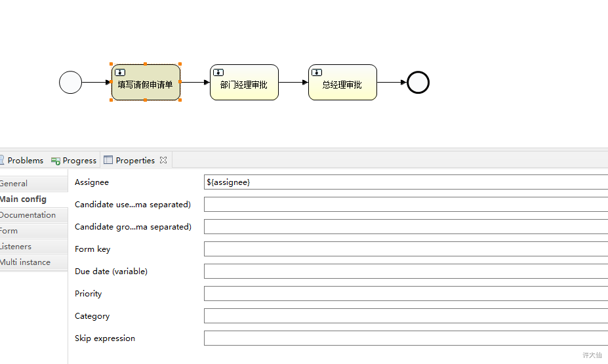Select the start event circle

point(71,82)
